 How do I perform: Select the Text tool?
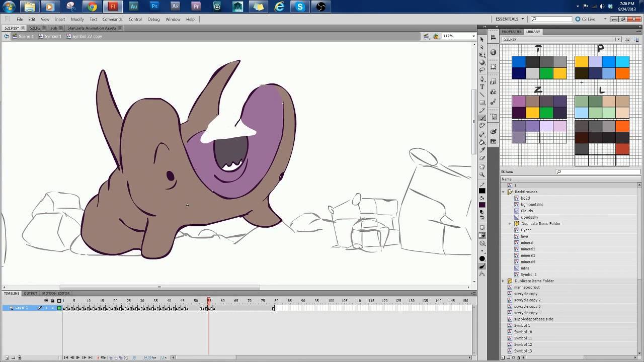click(x=482, y=87)
